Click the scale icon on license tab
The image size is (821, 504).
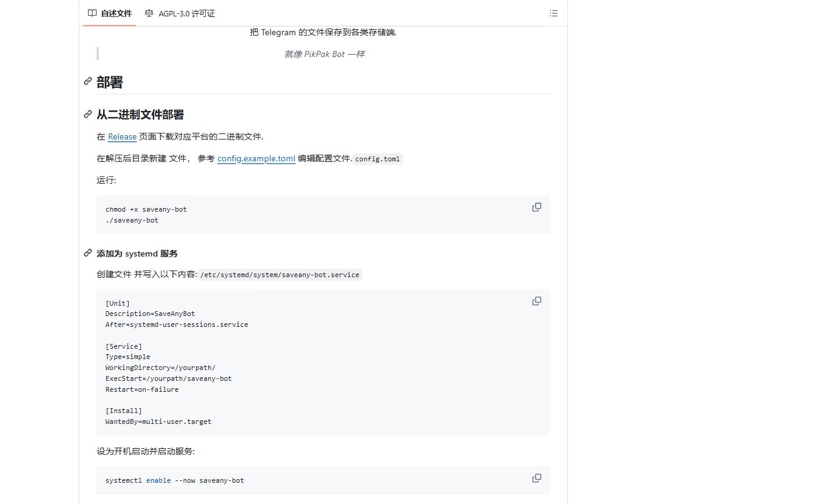[149, 13]
